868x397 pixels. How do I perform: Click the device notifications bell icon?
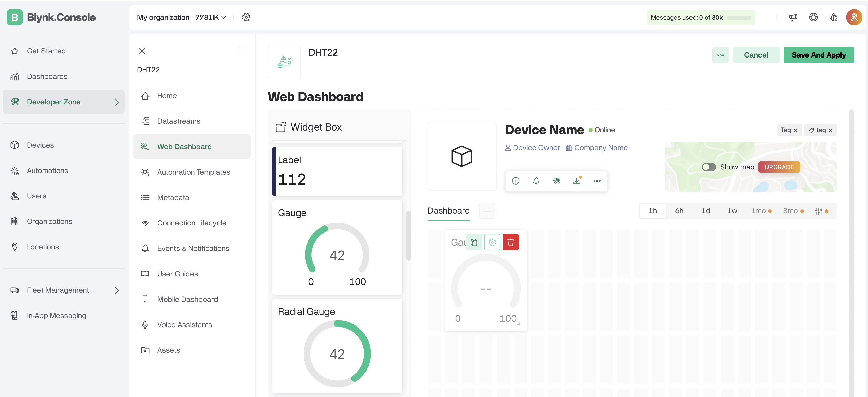536,181
